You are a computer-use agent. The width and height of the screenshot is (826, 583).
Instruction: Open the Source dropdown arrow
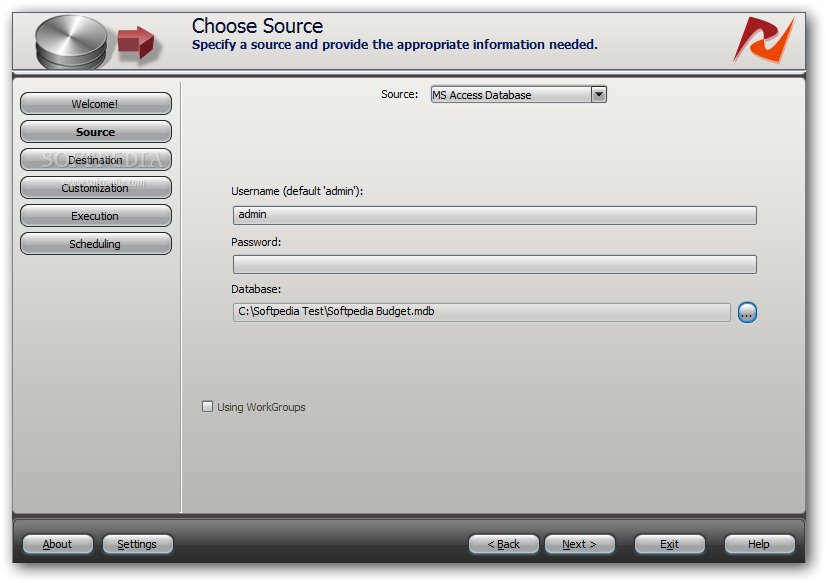598,95
